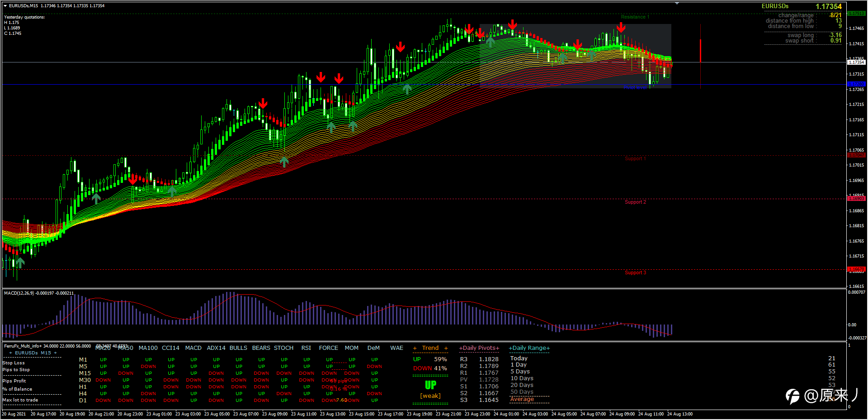The height and width of the screenshot is (420, 868).
Task: Select the red sell arrow nearest Resistance 1
Action: [x=621, y=28]
